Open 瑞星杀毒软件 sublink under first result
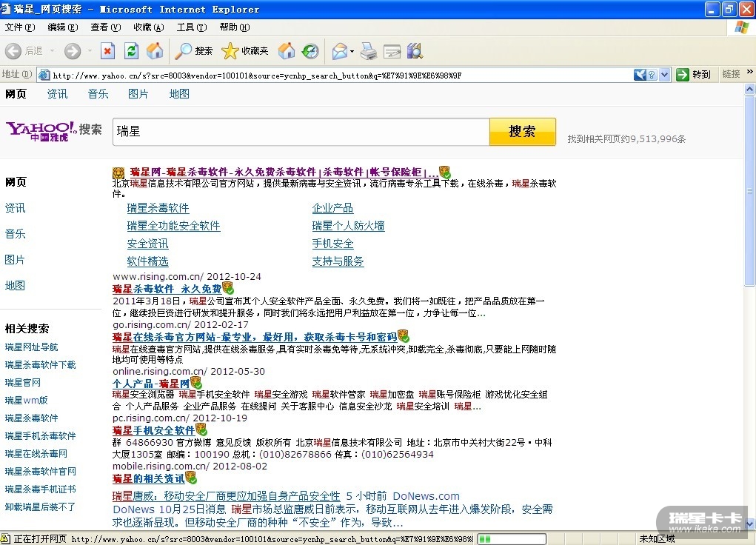 pos(158,208)
